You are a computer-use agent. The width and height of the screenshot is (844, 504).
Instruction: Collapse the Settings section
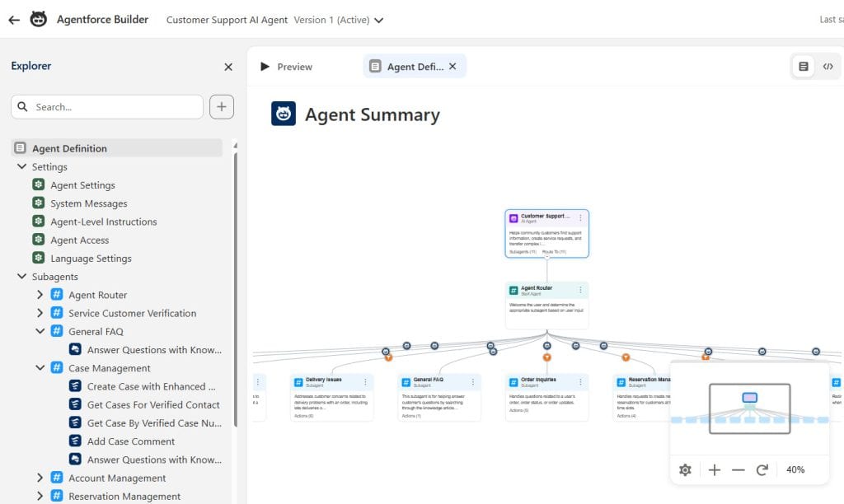[22, 166]
